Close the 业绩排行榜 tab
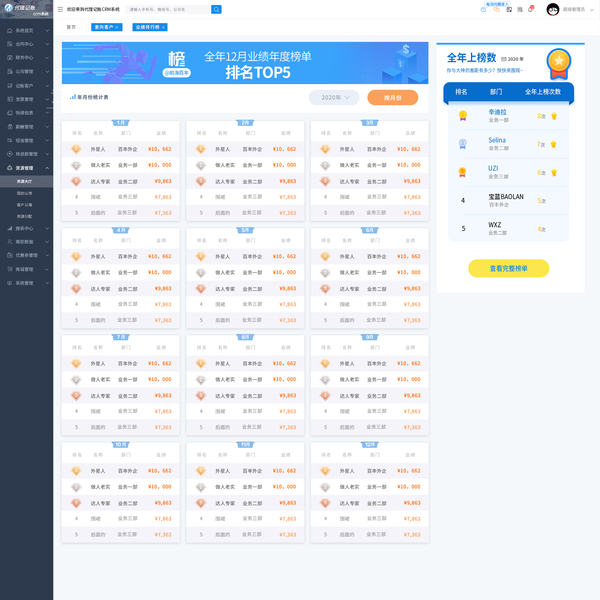 (163, 28)
